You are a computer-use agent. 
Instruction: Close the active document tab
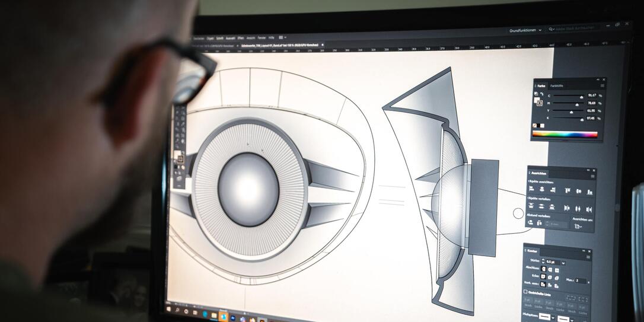pyautogui.click(x=323, y=44)
